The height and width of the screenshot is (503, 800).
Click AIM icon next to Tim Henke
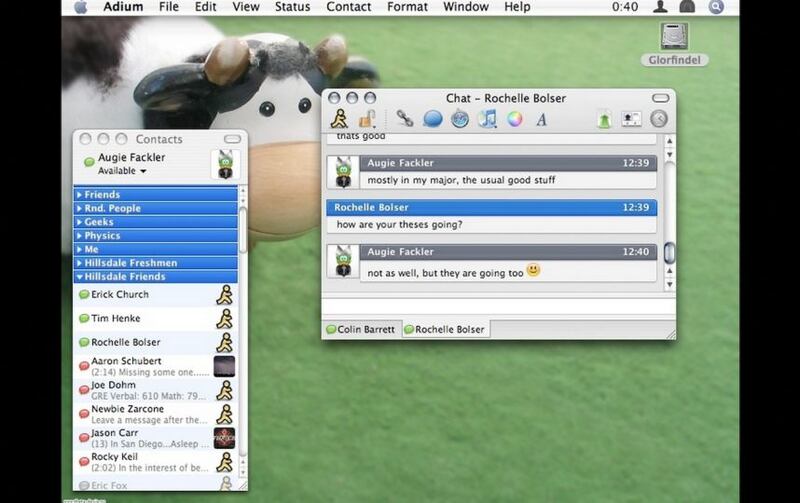click(224, 319)
